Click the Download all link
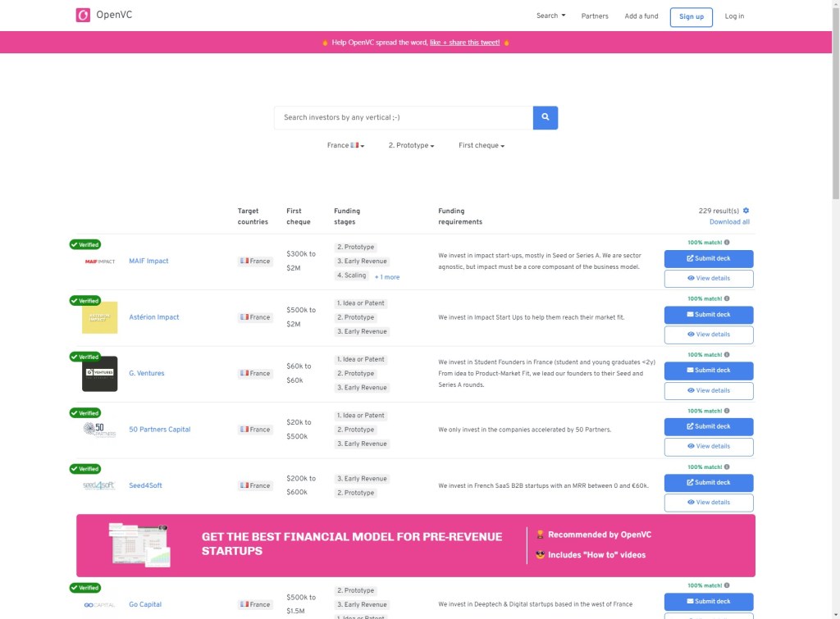The image size is (840, 619). (728, 221)
